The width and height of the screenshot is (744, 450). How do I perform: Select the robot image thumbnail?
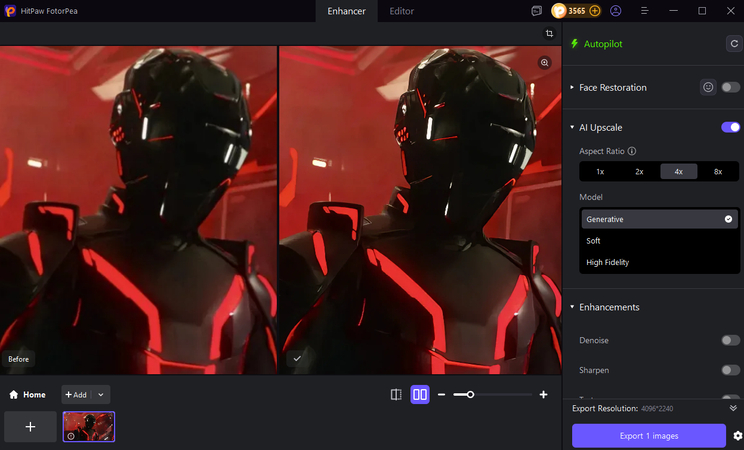pos(89,427)
